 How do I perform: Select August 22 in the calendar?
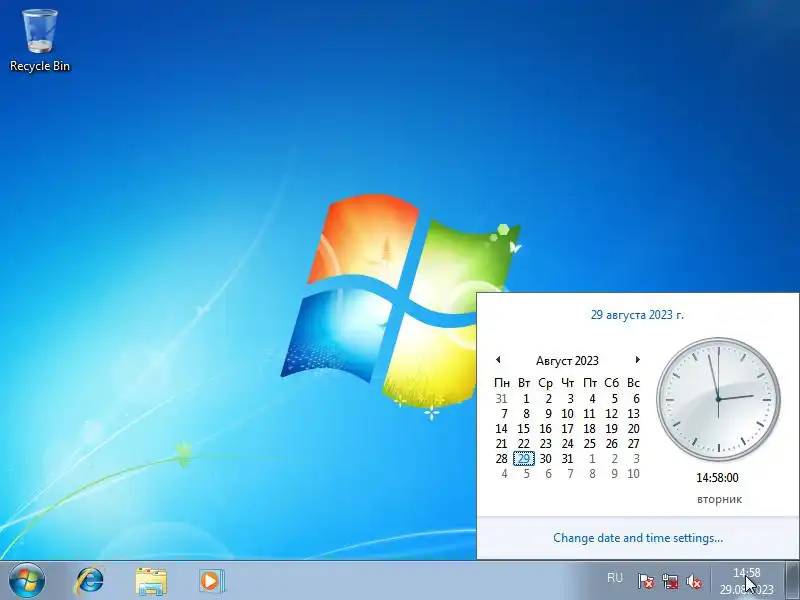point(523,444)
